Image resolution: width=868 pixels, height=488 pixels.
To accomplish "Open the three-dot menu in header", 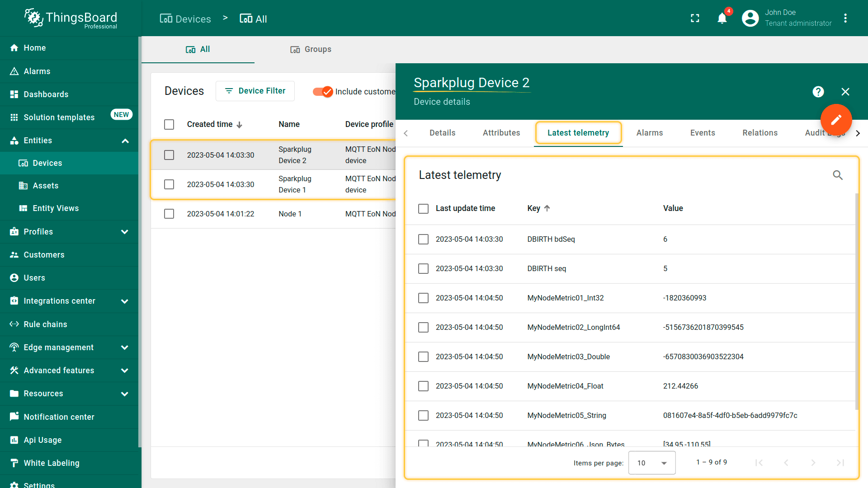I will point(845,19).
